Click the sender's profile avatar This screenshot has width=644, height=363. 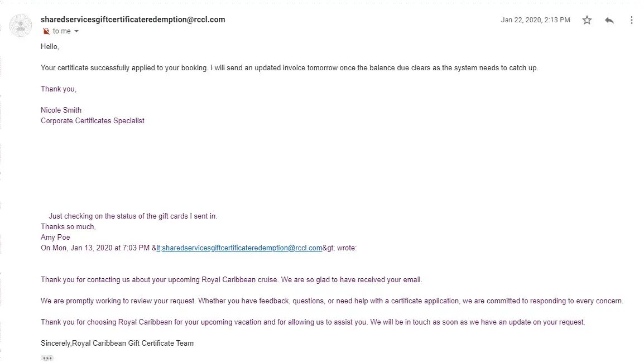pos(21,26)
